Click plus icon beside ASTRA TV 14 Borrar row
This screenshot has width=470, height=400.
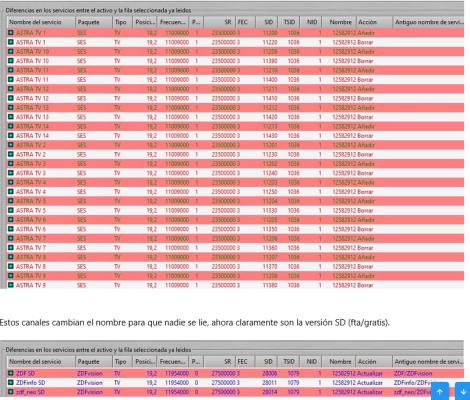11,136
